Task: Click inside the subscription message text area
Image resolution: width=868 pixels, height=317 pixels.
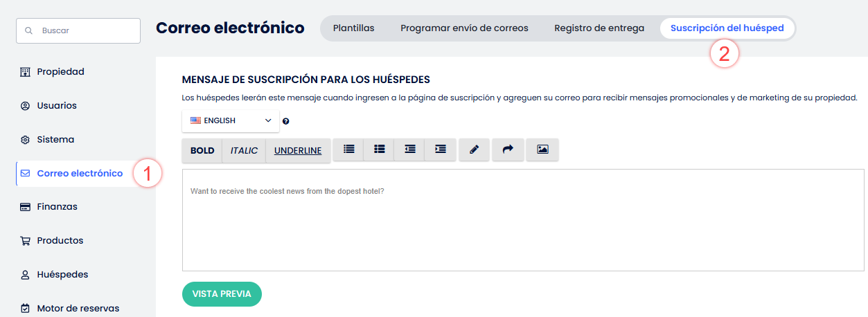Action: point(523,220)
